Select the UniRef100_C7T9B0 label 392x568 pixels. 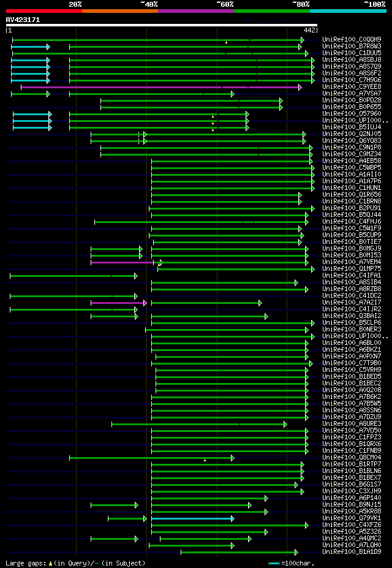[x=352, y=364]
